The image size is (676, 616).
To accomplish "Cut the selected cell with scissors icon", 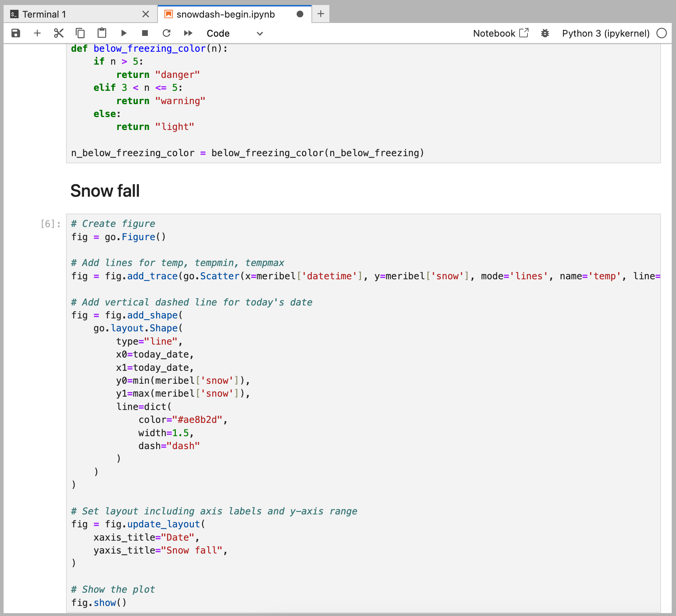I will click(x=59, y=33).
